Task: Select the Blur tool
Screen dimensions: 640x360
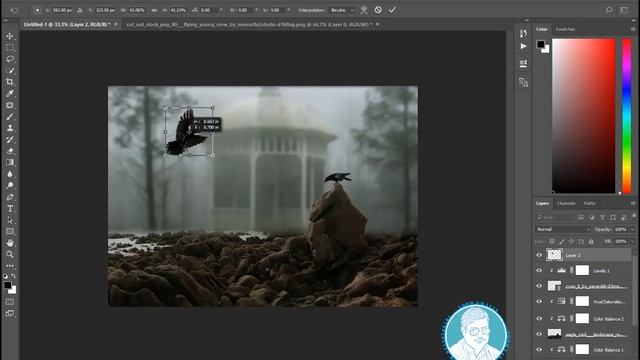Action: click(x=10, y=174)
